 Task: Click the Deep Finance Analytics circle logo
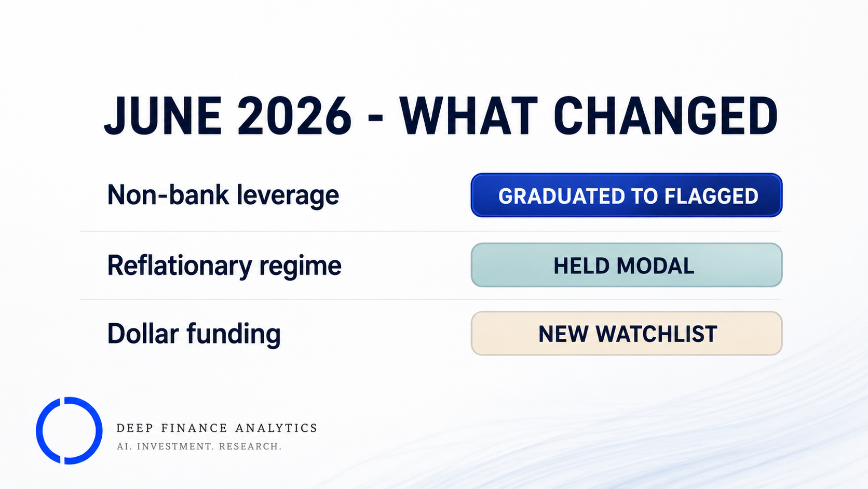pos(69,430)
